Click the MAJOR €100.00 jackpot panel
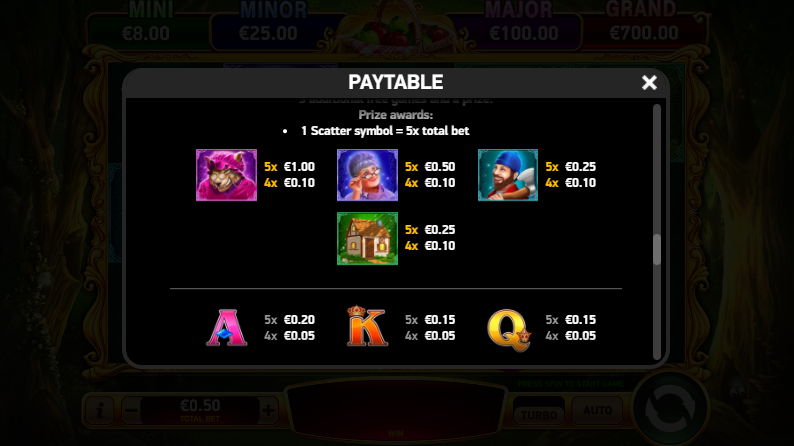The height and width of the screenshot is (446, 794). click(522, 26)
